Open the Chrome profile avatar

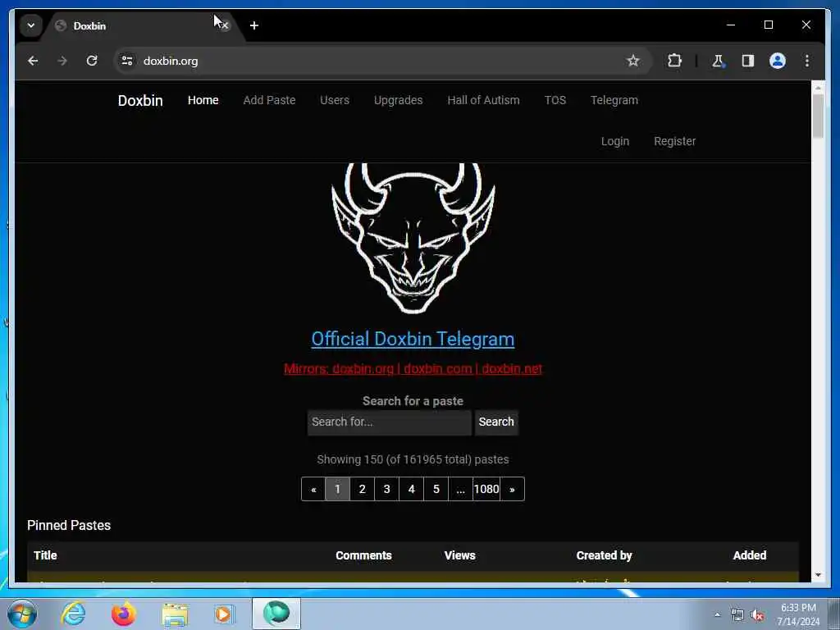778,61
